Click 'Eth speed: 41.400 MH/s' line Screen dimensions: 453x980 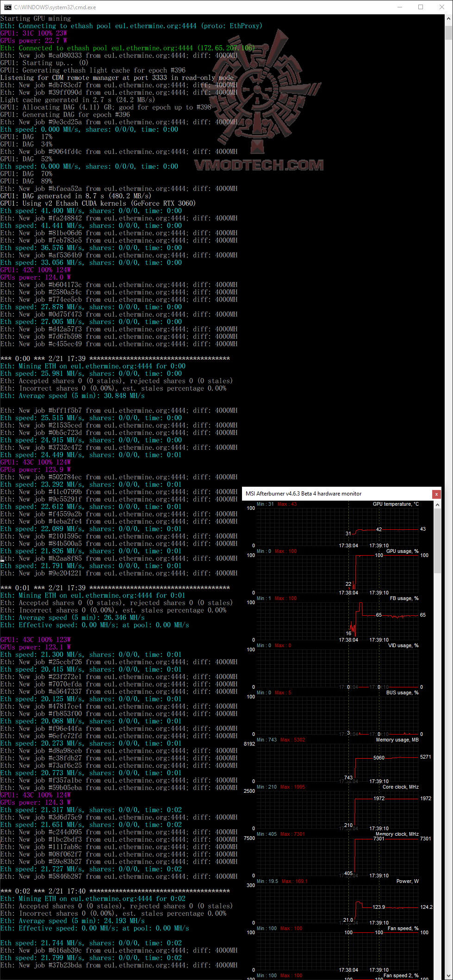91,211
